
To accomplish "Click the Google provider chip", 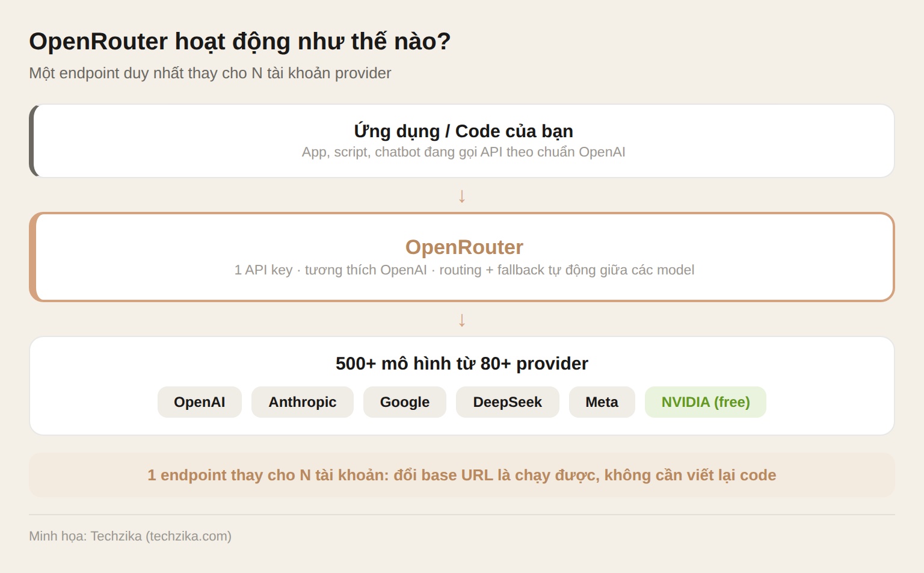I will (405, 402).
